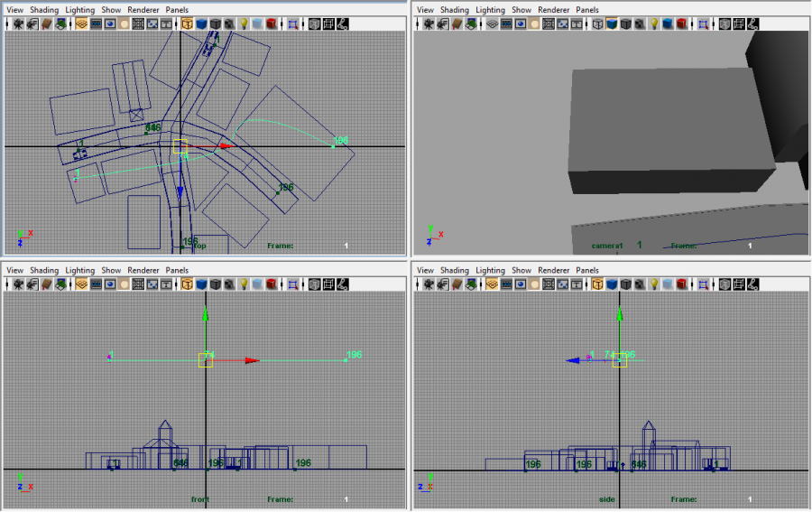This screenshot has width=812, height=512.
Task: Expand the Show menu in the front view
Action: (x=111, y=270)
